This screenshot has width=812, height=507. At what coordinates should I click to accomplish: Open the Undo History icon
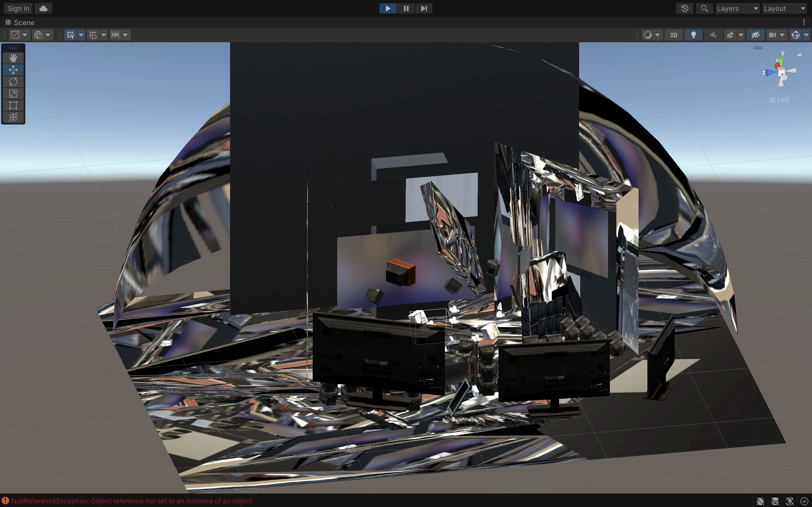(685, 8)
